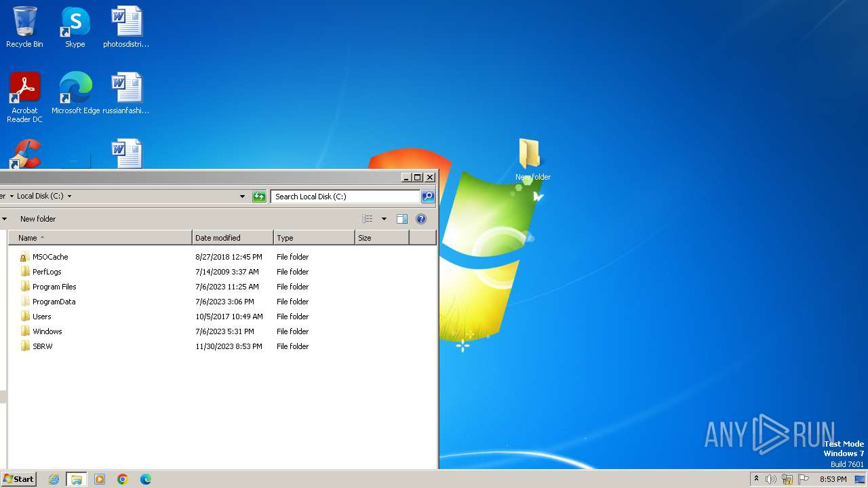Screen dimensions: 868x488
Task: Sort by Date modified column
Action: point(233,238)
